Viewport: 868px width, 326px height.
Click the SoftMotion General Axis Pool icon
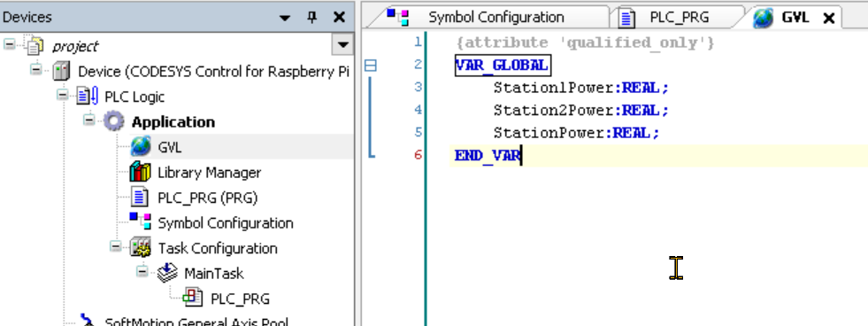88,320
